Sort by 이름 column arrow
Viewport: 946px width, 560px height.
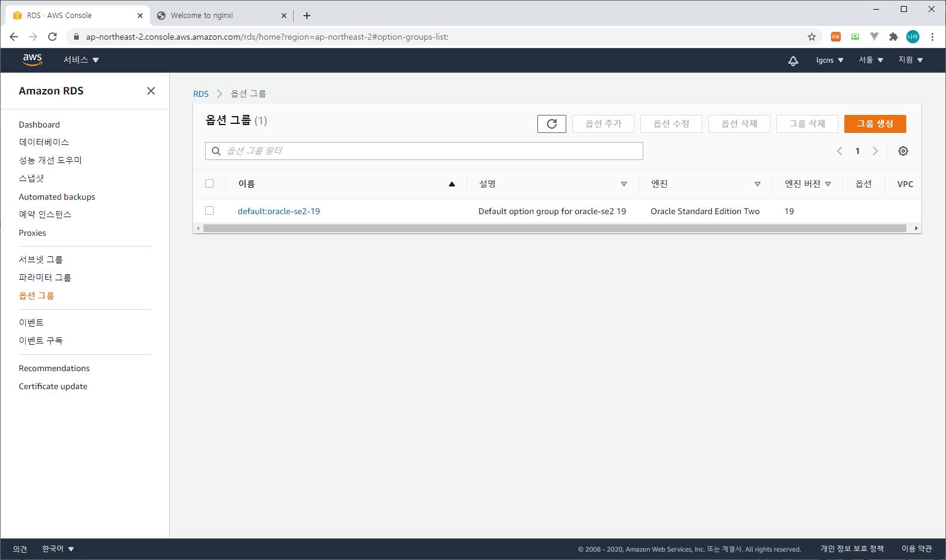point(452,184)
